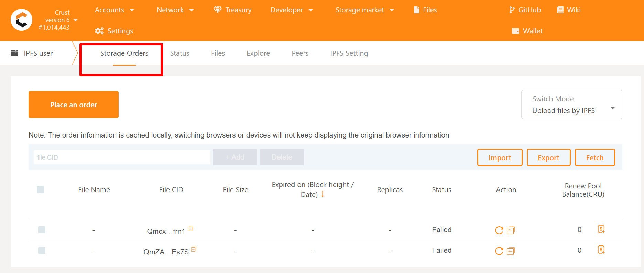Viewport: 644px width, 273px height.
Task: Switch to the IPFS Setting tab
Action: tap(349, 53)
